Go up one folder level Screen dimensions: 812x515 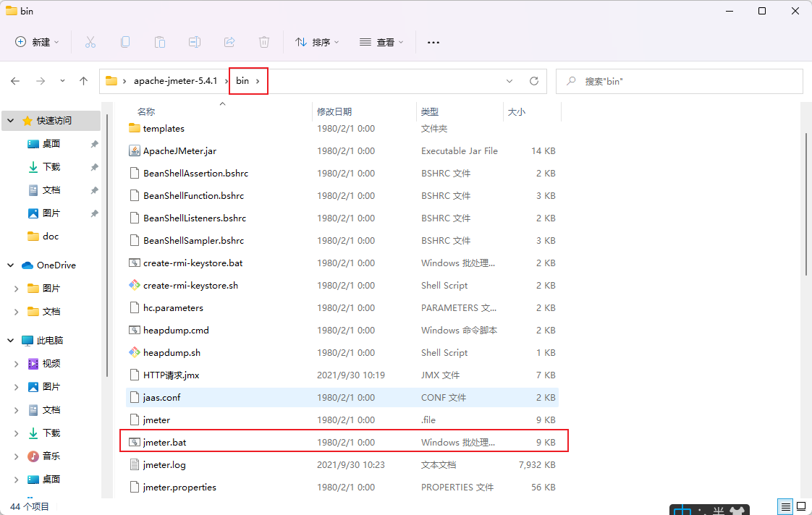tap(83, 81)
